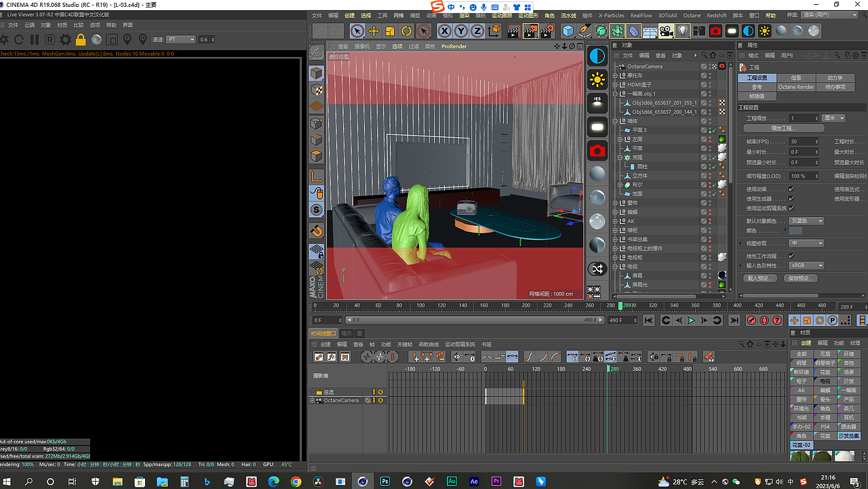Open the 视图修剪 dropdown
Screen dimensions: 868x489
tap(807, 243)
